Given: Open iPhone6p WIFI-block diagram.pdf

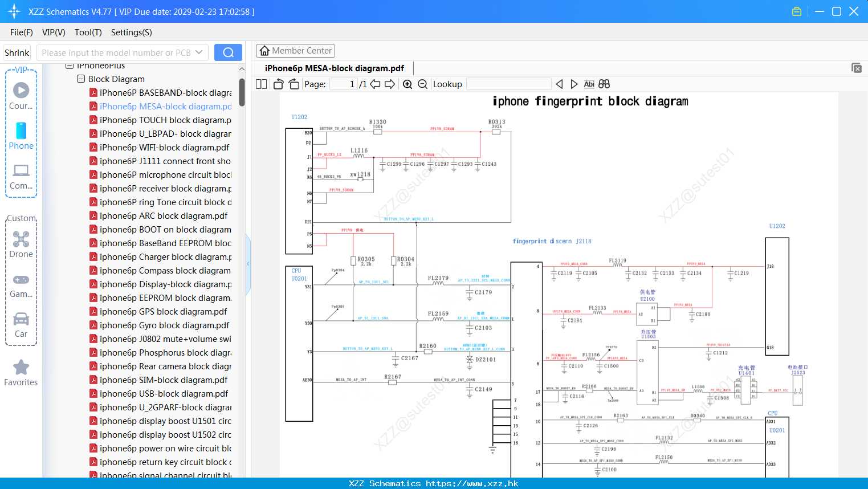Looking at the screenshot, I should tap(159, 147).
